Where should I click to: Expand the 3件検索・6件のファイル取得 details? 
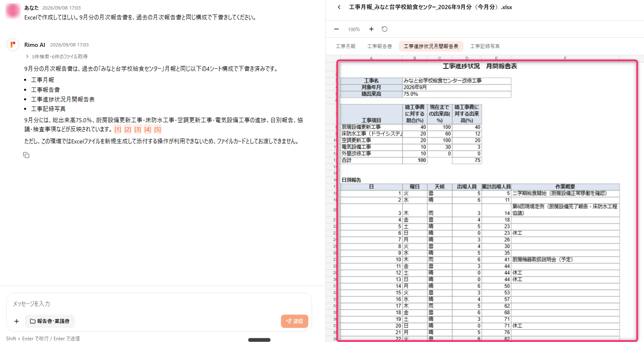[x=57, y=56]
